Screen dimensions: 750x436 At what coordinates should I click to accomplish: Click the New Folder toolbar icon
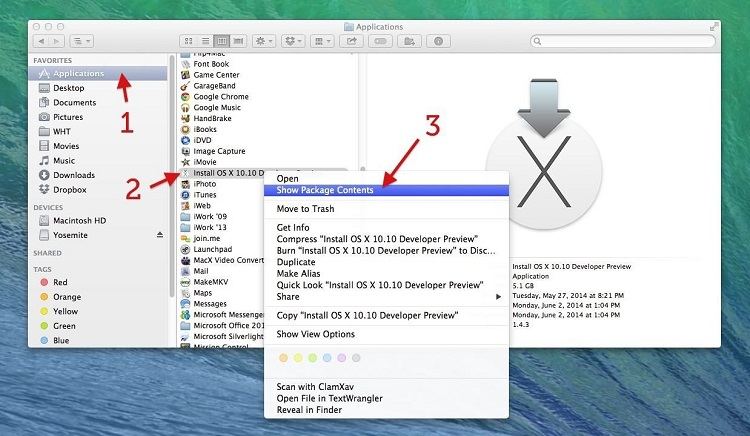[409, 41]
